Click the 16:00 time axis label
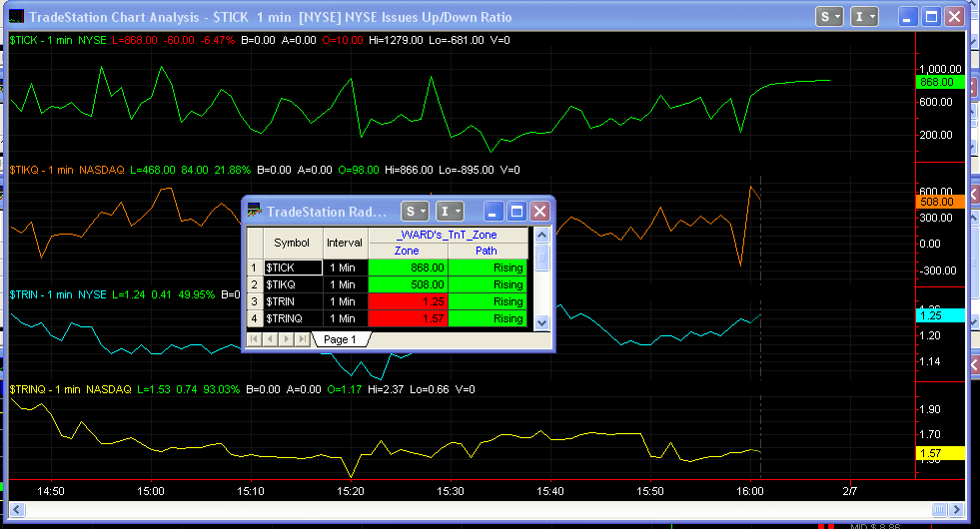 tap(750, 491)
